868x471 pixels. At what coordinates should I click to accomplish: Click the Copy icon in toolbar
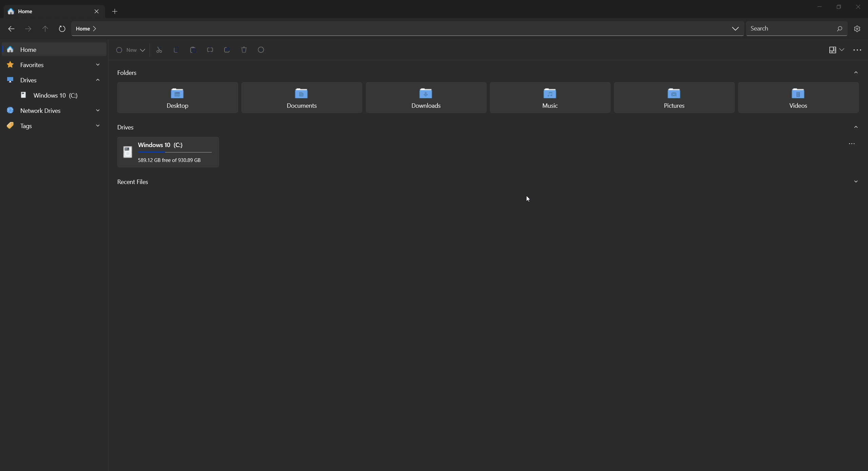[x=176, y=50]
